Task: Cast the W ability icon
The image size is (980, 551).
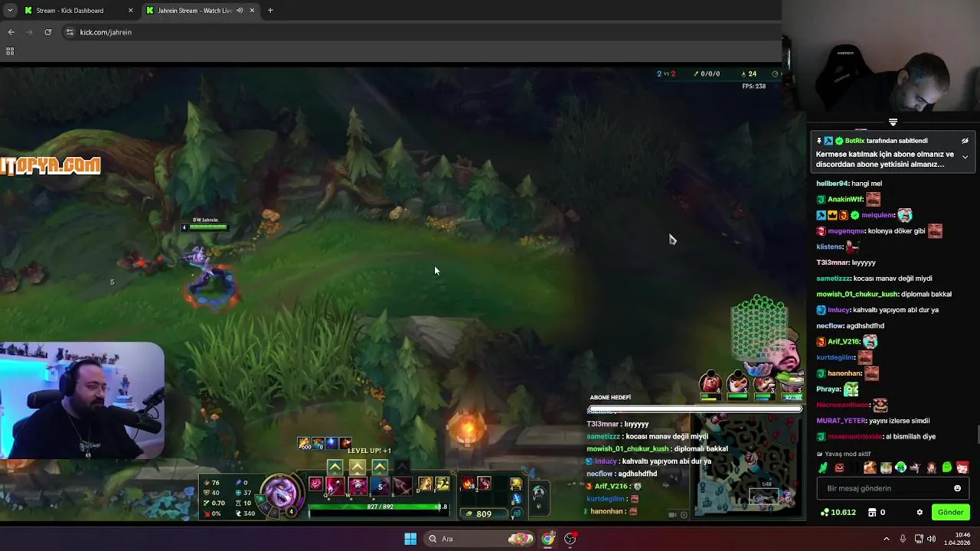Action: coord(358,486)
